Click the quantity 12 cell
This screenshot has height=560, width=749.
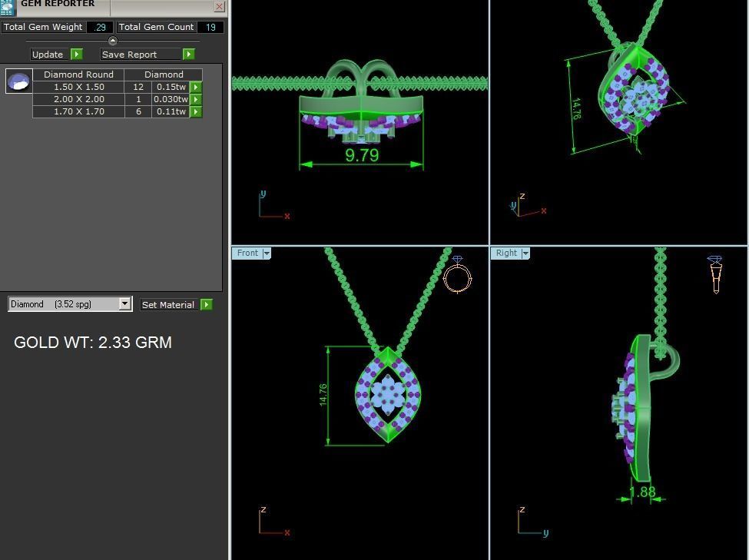pyautogui.click(x=138, y=87)
